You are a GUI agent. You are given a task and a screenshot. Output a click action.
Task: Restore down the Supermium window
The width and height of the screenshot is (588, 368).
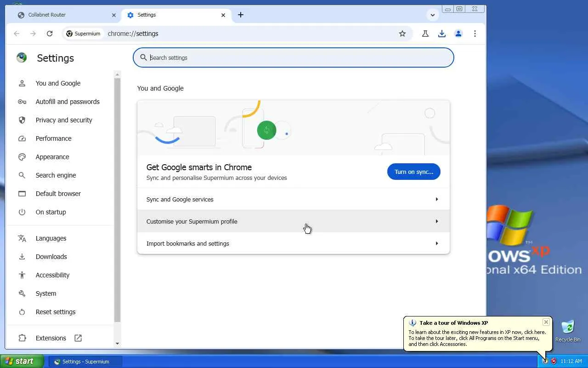(459, 9)
